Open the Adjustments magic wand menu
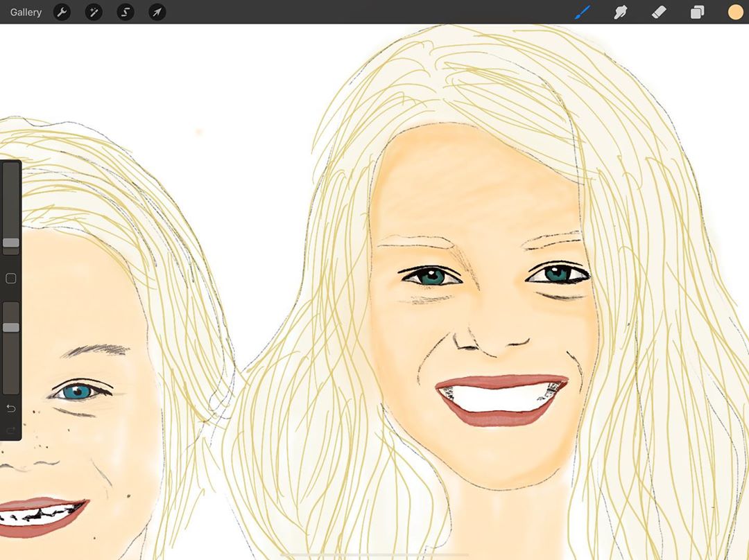This screenshot has width=749, height=560. coord(94,12)
